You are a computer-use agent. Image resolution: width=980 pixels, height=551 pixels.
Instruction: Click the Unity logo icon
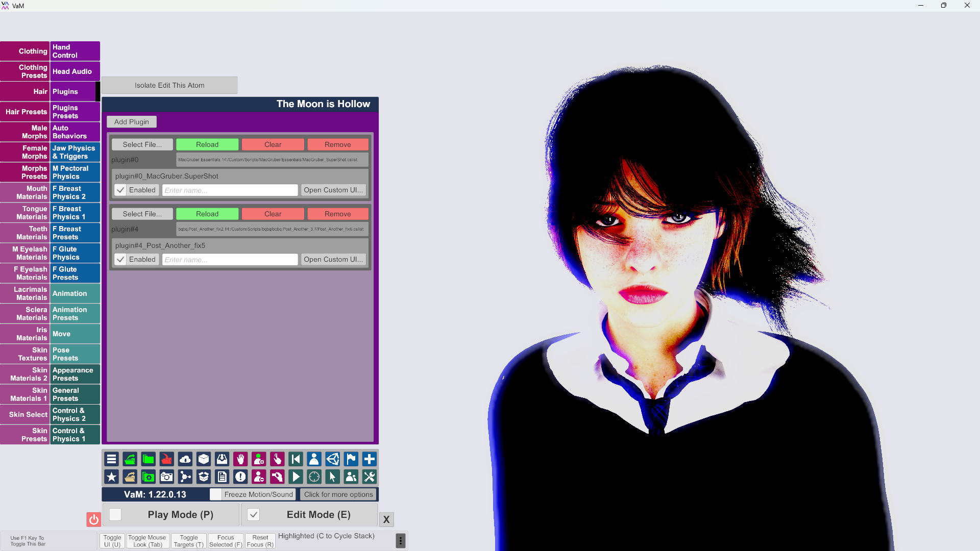click(x=332, y=459)
